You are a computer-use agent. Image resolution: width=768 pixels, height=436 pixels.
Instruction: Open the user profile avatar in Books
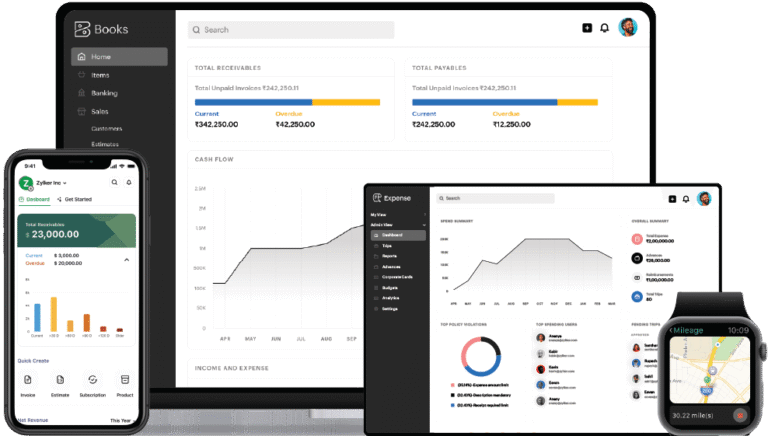(x=627, y=28)
